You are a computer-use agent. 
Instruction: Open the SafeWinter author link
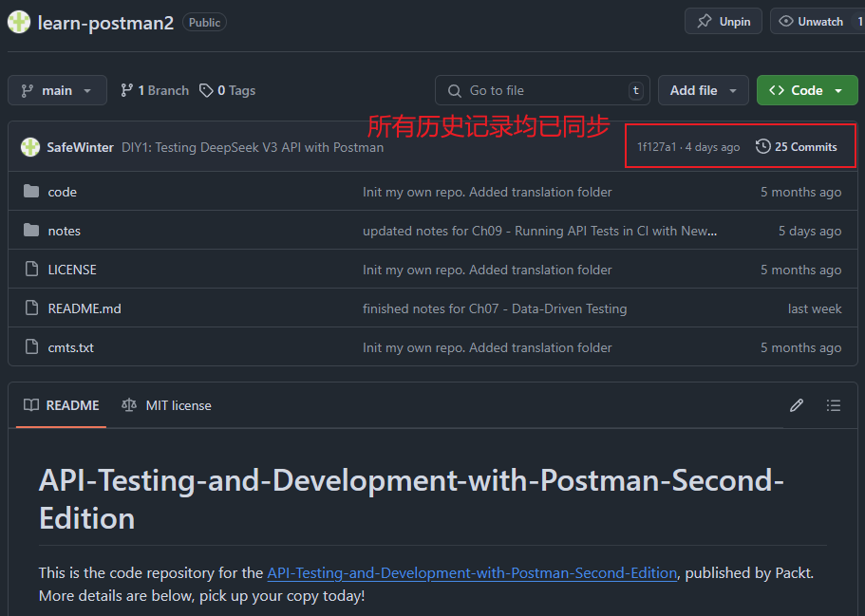80,147
